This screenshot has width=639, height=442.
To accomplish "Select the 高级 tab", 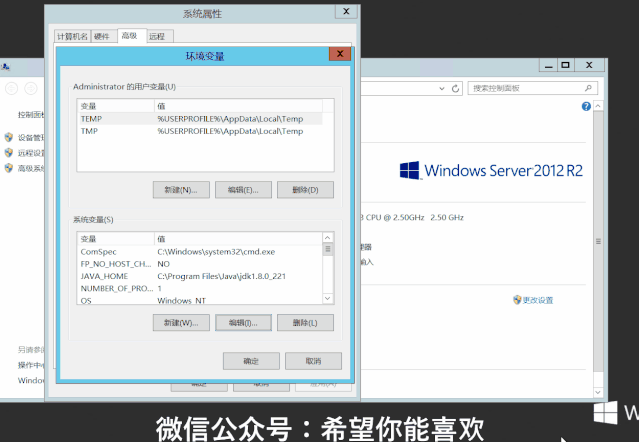I will [130, 35].
